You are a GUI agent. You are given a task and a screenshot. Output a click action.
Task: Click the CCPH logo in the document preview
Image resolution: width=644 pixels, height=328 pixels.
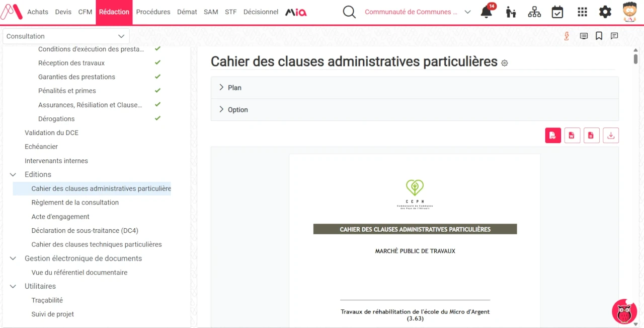tap(415, 194)
